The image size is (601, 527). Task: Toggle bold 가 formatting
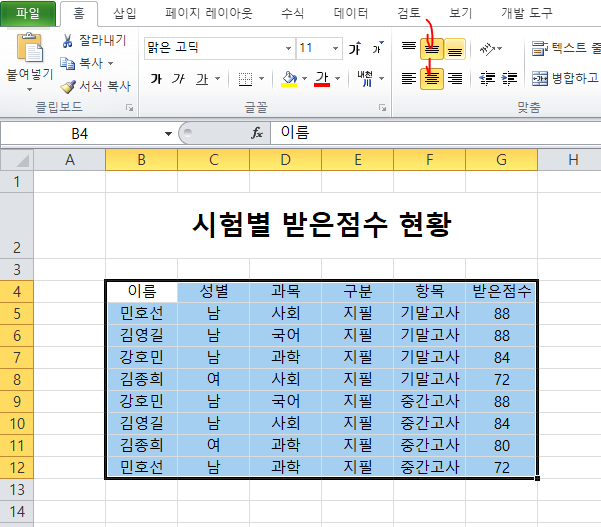pyautogui.click(x=156, y=79)
